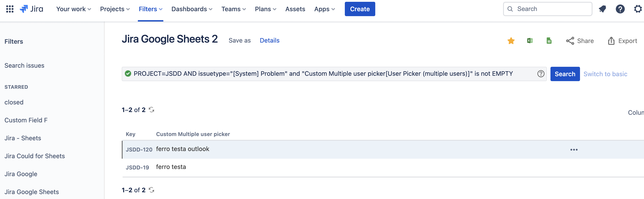Image resolution: width=644 pixels, height=199 pixels.
Task: Click the Filters sidebar heading
Action: [x=14, y=41]
